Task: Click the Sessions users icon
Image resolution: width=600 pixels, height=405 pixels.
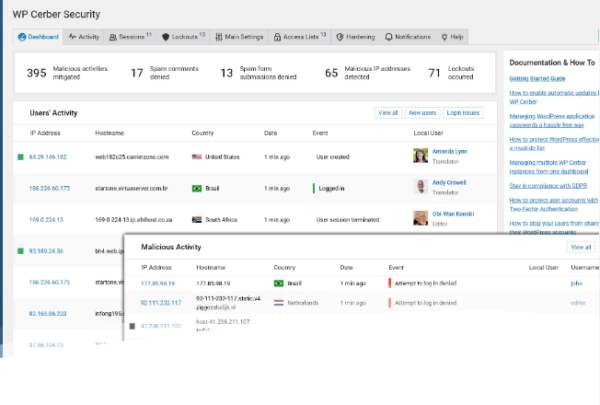Action: click(x=113, y=37)
